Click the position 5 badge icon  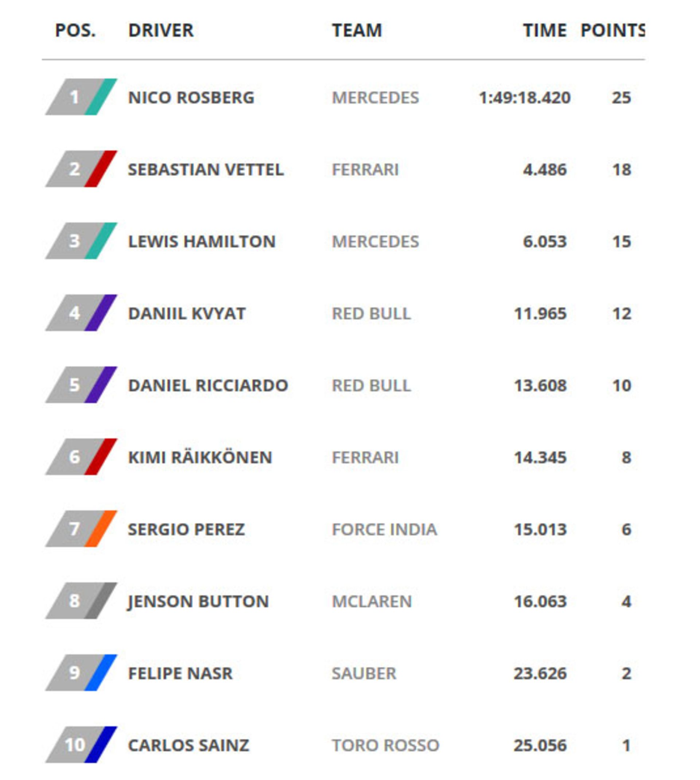point(81,385)
